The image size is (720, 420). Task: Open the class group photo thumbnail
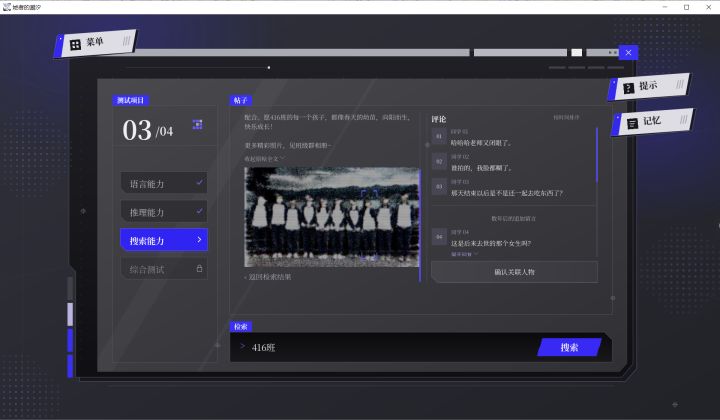click(x=332, y=217)
